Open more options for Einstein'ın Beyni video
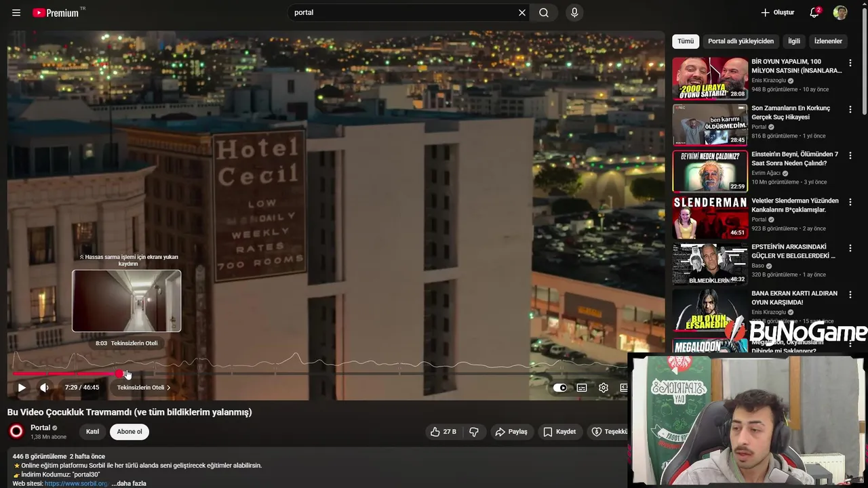The width and height of the screenshot is (868, 488). [x=850, y=155]
